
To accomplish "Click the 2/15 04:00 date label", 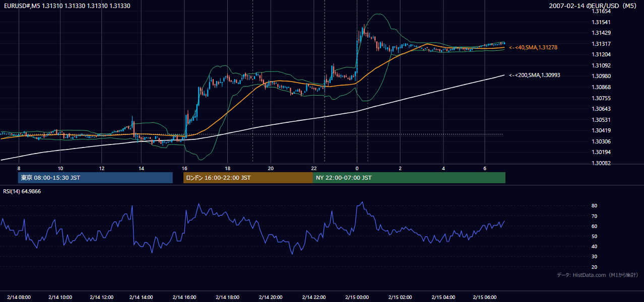I will (x=443, y=297).
